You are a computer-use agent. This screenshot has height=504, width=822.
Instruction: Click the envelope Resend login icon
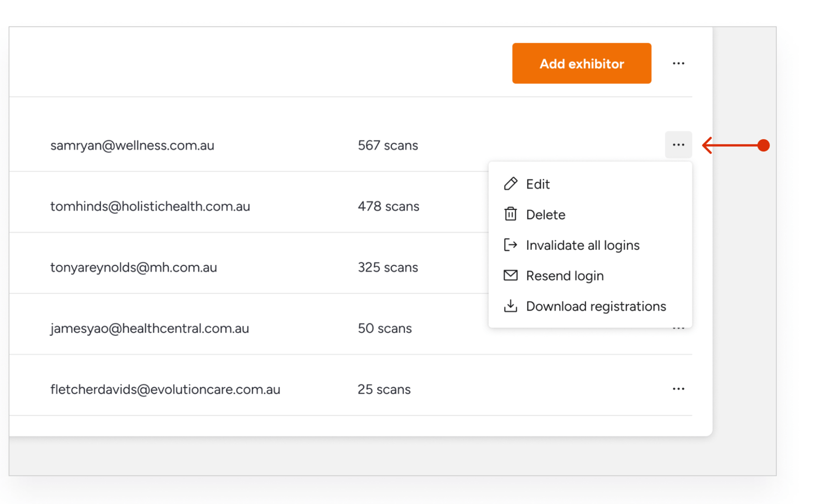(x=510, y=276)
